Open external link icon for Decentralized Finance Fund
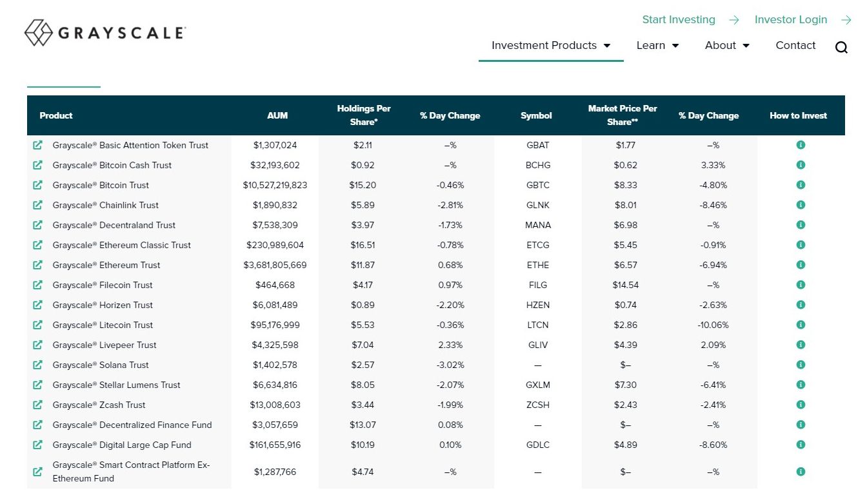The image size is (867, 504). [x=37, y=425]
